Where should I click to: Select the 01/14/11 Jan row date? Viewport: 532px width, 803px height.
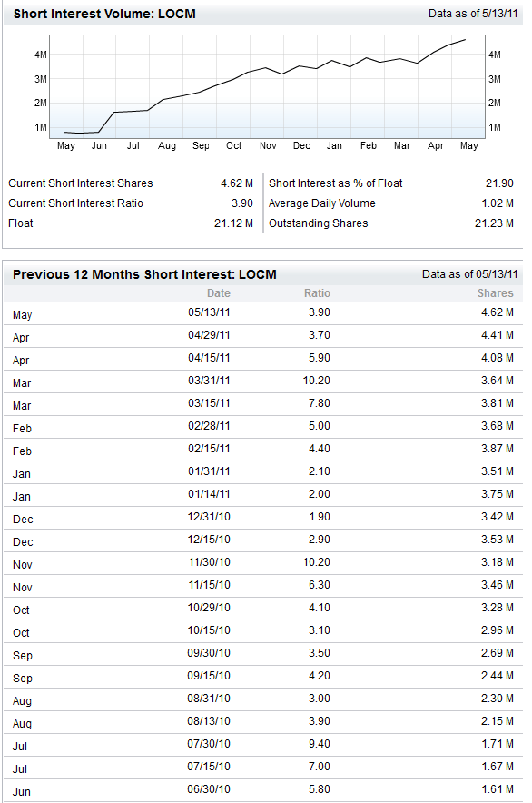[209, 494]
